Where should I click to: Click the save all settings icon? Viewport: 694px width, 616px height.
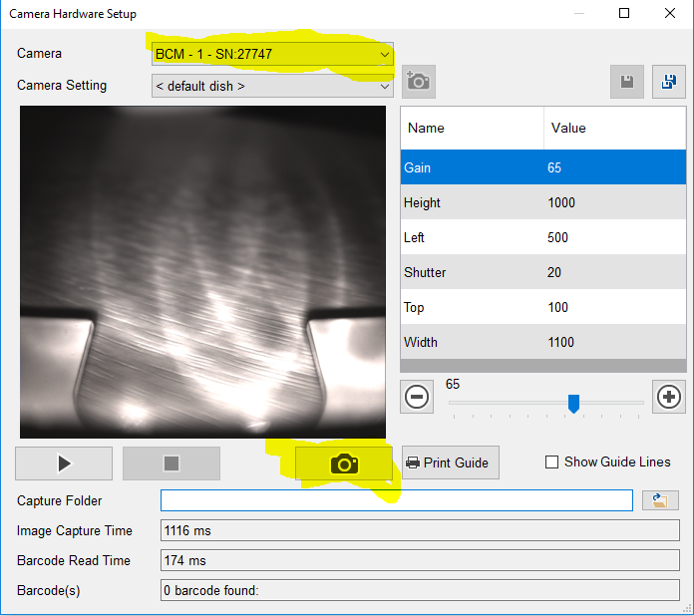(668, 82)
